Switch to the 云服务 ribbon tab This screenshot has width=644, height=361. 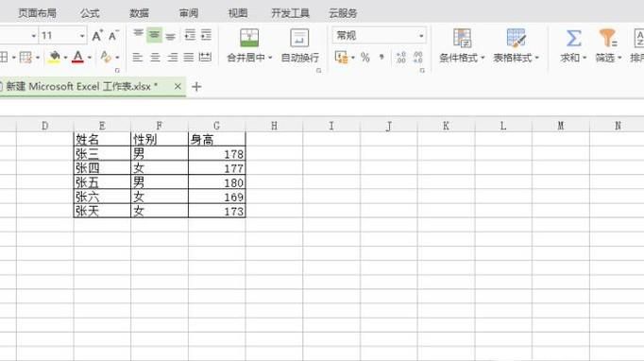click(x=343, y=13)
